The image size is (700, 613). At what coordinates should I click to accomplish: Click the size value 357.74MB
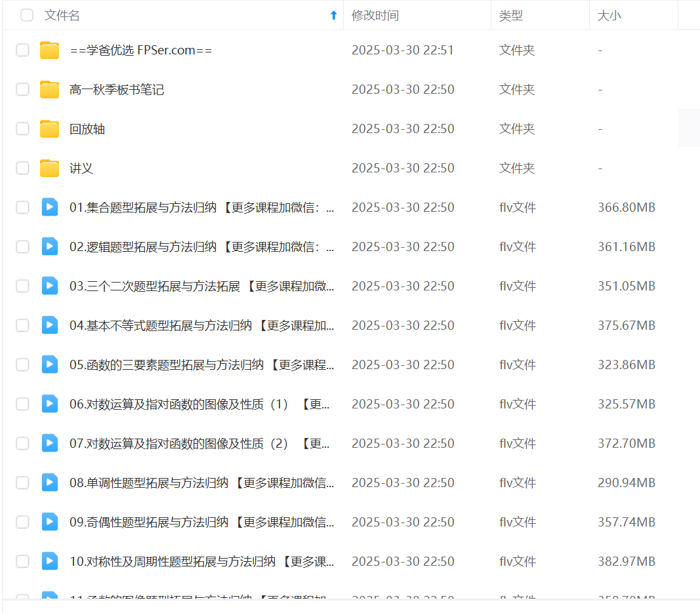(x=627, y=522)
